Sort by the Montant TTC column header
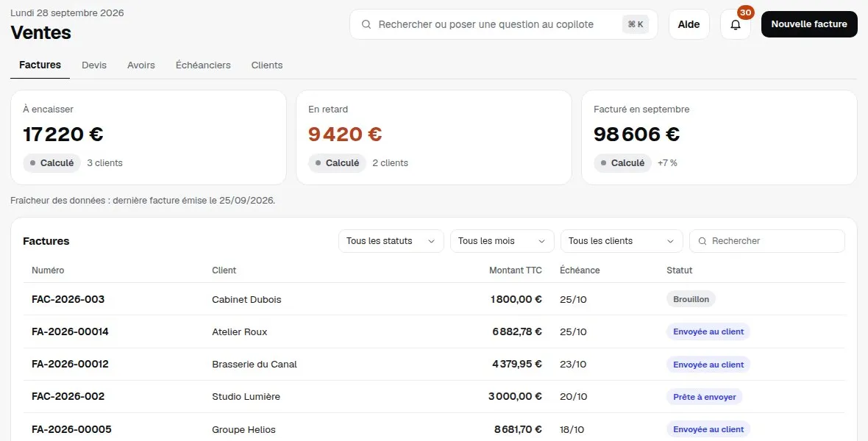The height and width of the screenshot is (441, 868). 516,270
